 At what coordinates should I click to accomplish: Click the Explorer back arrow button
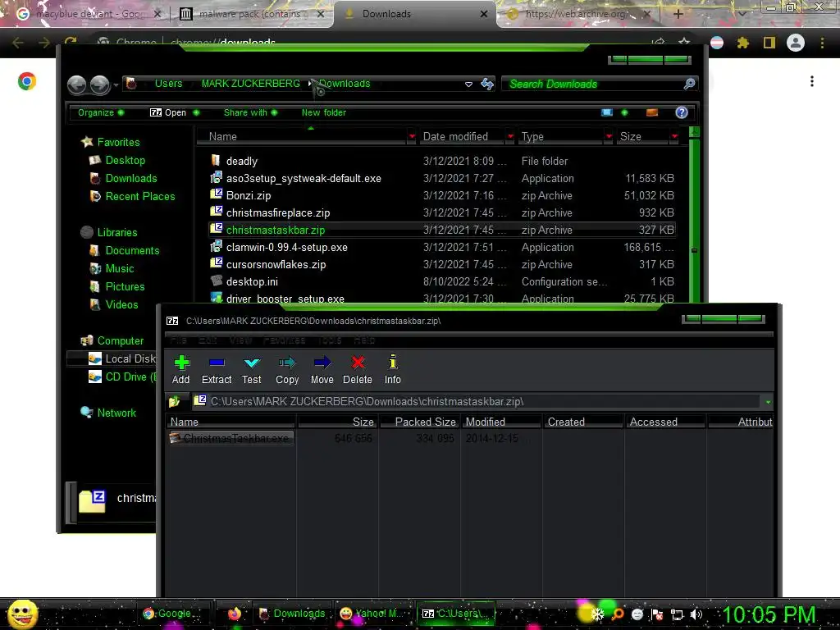[x=76, y=84]
